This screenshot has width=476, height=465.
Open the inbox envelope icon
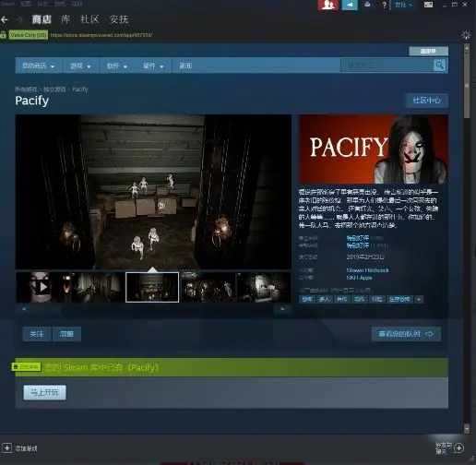coord(367,5)
